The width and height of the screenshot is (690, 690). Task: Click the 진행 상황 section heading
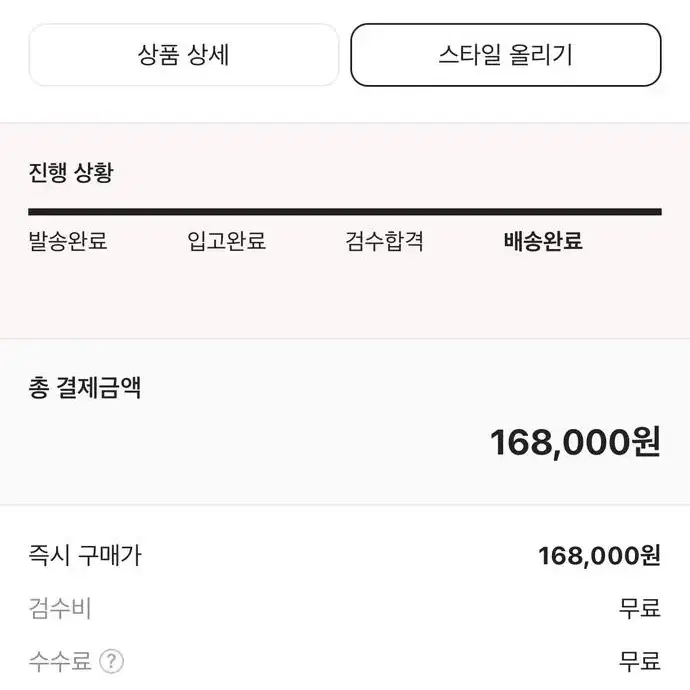click(71, 172)
